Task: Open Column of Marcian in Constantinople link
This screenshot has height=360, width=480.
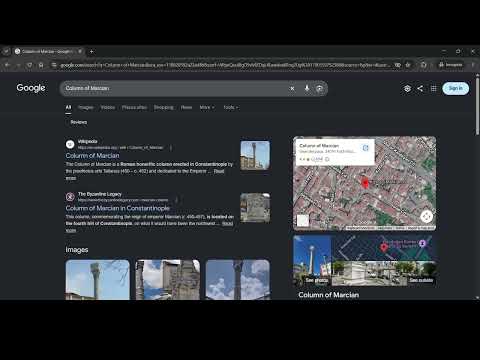Action: [x=118, y=208]
